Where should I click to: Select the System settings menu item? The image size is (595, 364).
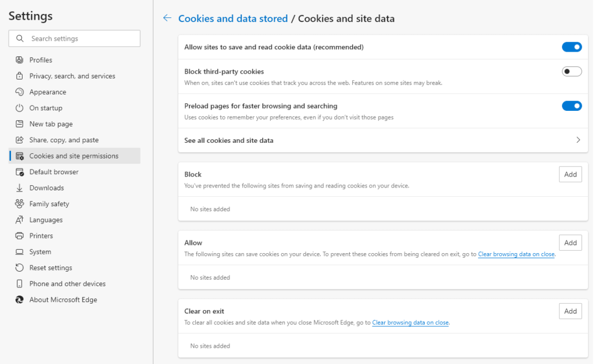point(40,252)
